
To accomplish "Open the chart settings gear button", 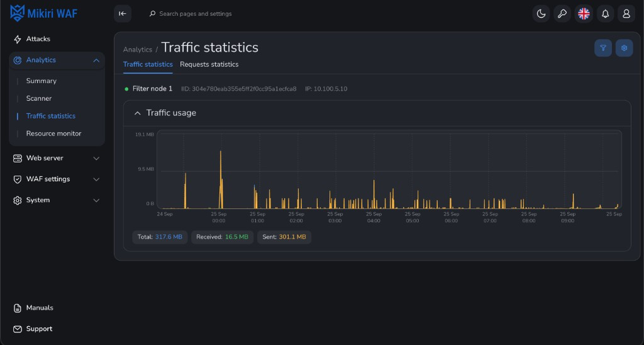I will pos(624,48).
